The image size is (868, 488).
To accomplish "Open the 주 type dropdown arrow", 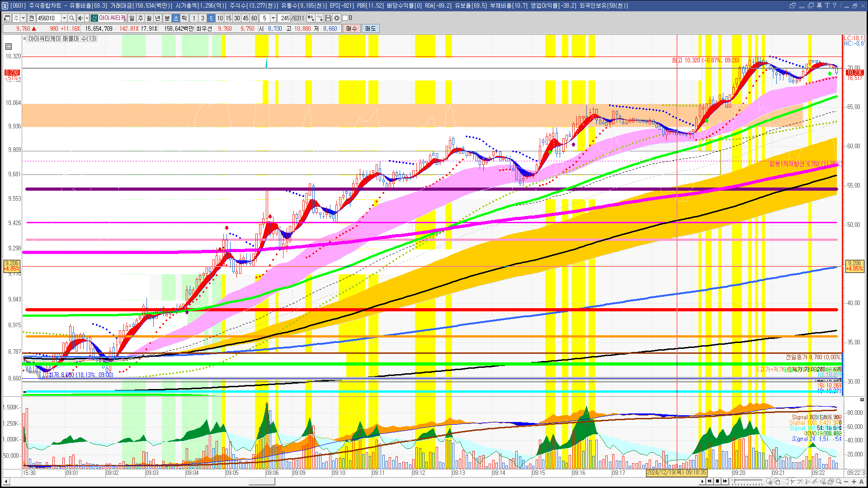I will pyautogui.click(x=23, y=18).
